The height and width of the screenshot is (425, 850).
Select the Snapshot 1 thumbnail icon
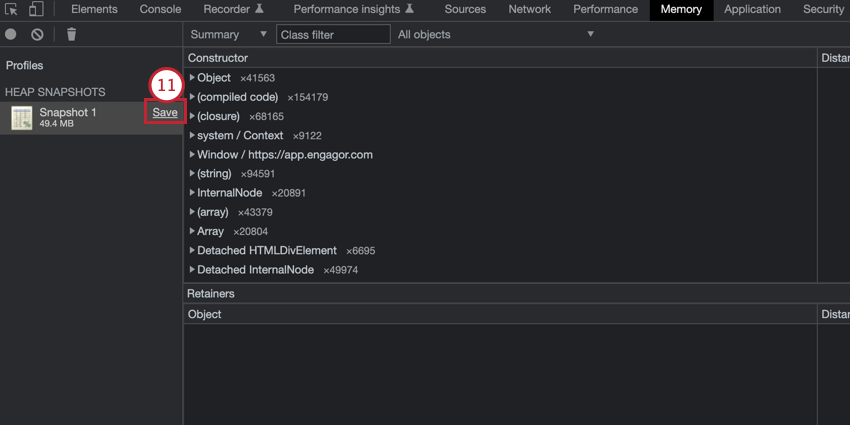[22, 118]
